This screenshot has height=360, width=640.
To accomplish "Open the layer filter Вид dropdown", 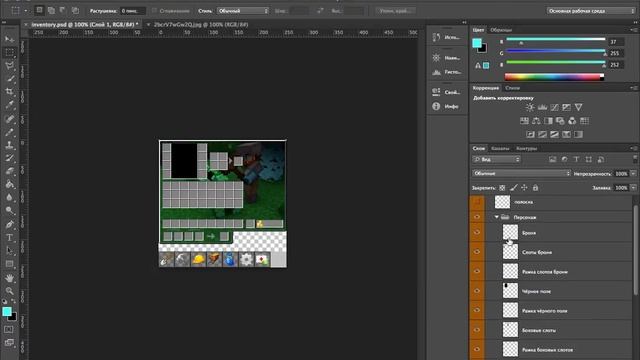I will click(496, 160).
